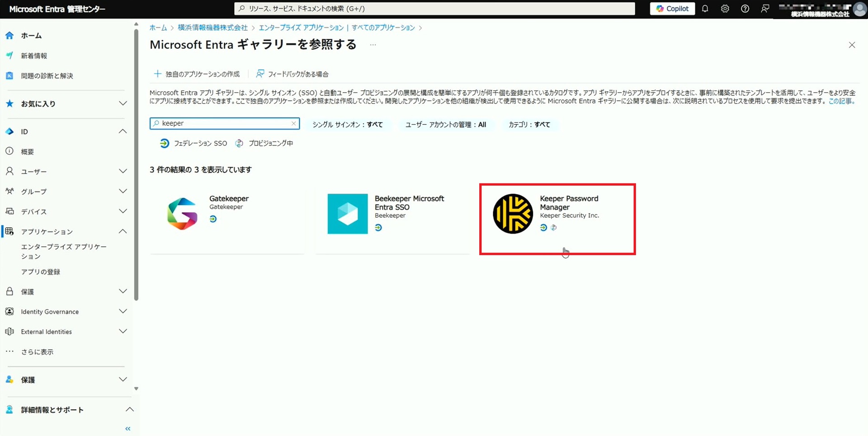Open the Single Sign-on filter
The image size is (868, 436).
pos(347,125)
